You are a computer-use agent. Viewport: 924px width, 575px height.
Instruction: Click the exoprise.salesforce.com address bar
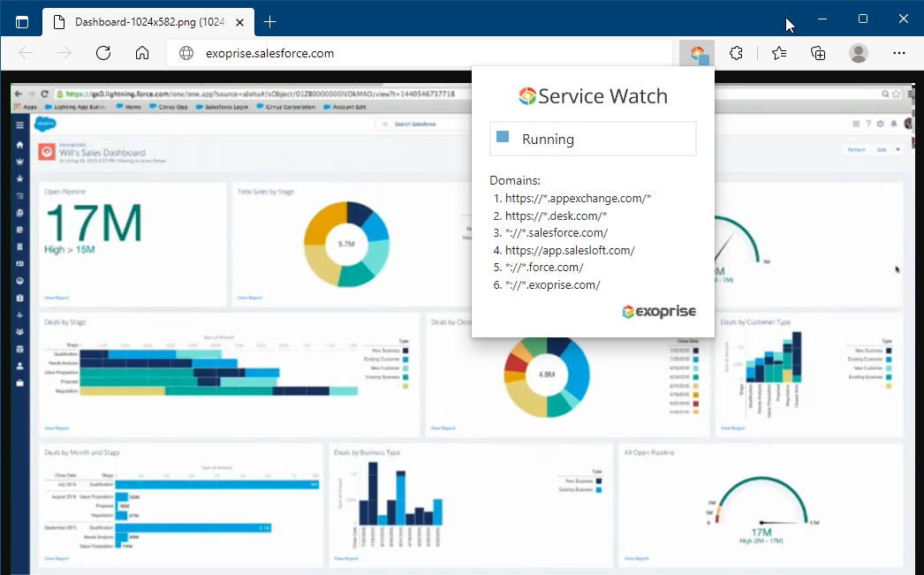420,54
